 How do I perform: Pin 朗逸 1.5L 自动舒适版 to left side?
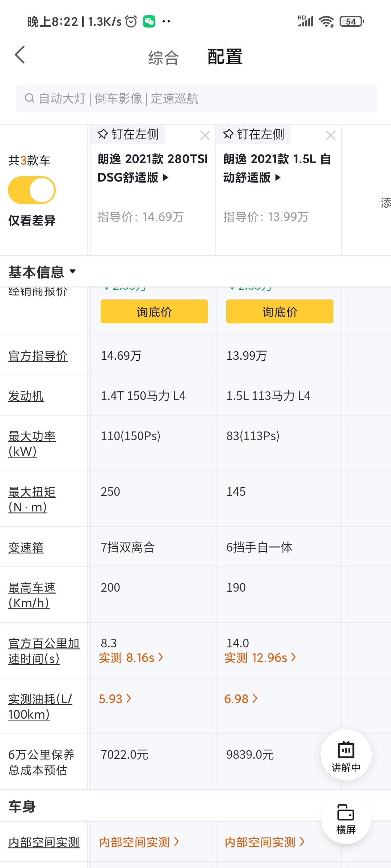[x=254, y=135]
